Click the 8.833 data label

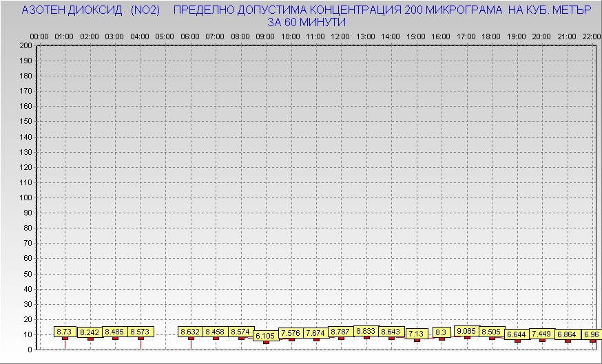coord(366,331)
